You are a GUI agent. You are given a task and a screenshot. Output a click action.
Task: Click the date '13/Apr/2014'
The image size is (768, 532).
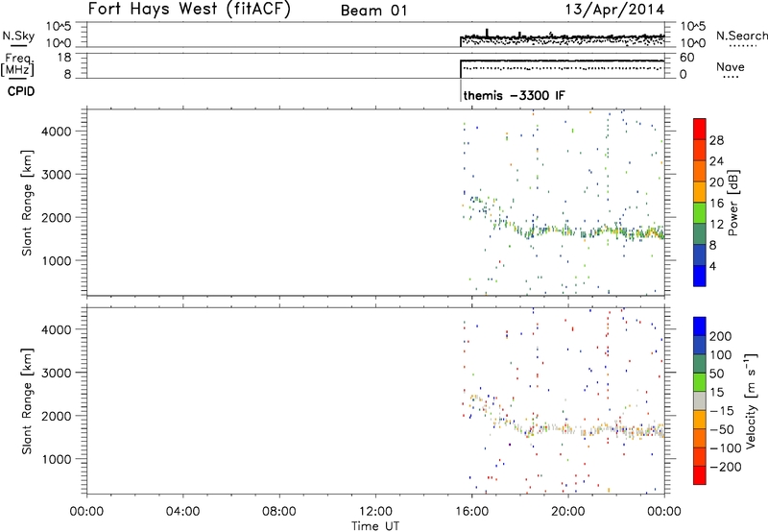tap(614, 10)
